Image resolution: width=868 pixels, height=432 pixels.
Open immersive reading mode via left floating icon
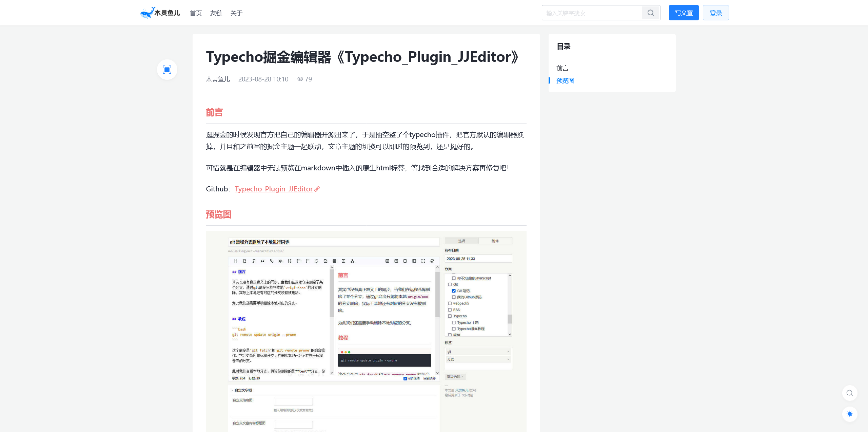coord(167,70)
